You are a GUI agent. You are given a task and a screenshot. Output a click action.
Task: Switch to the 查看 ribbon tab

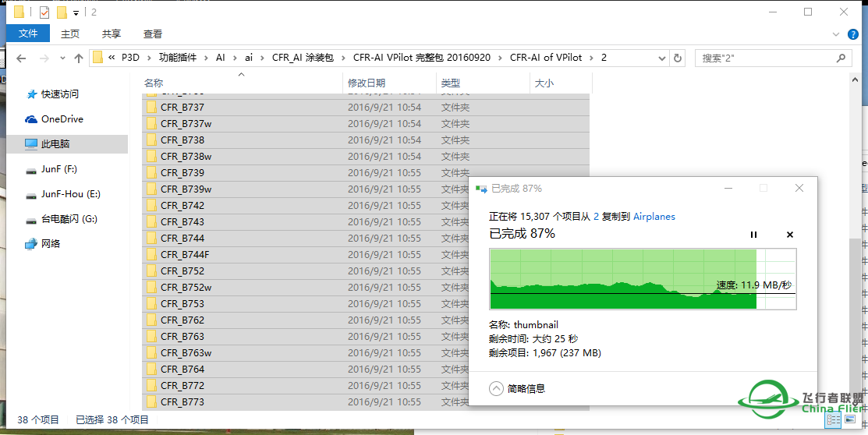[x=153, y=34]
